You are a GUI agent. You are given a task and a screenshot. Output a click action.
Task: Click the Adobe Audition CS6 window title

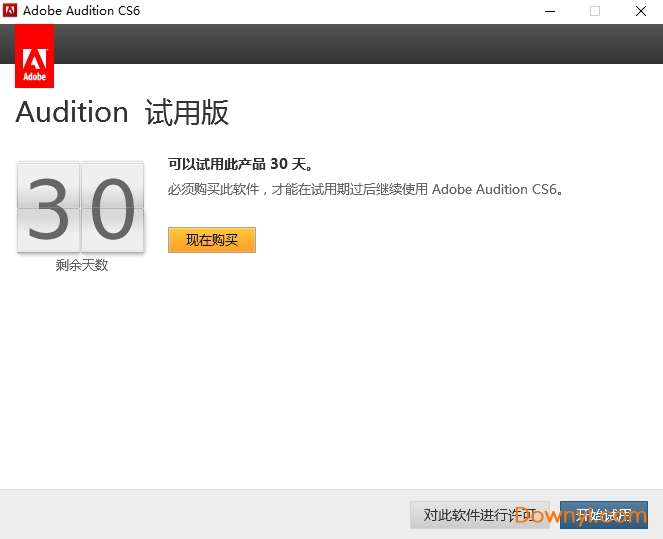81,11
